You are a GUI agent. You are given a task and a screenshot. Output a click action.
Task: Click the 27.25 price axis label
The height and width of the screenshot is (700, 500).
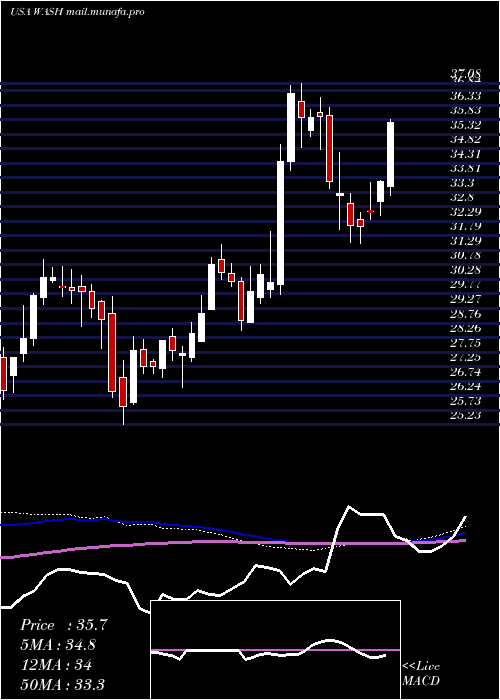pyautogui.click(x=466, y=357)
